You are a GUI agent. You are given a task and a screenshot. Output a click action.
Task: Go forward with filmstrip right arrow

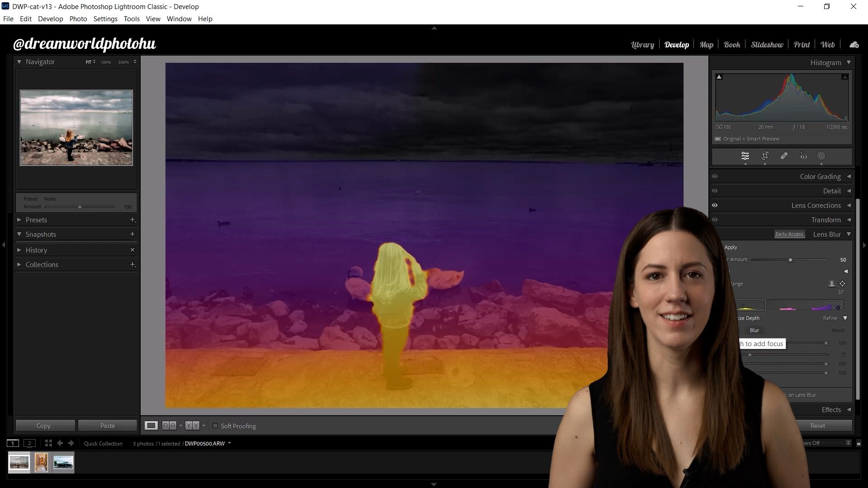(71, 443)
